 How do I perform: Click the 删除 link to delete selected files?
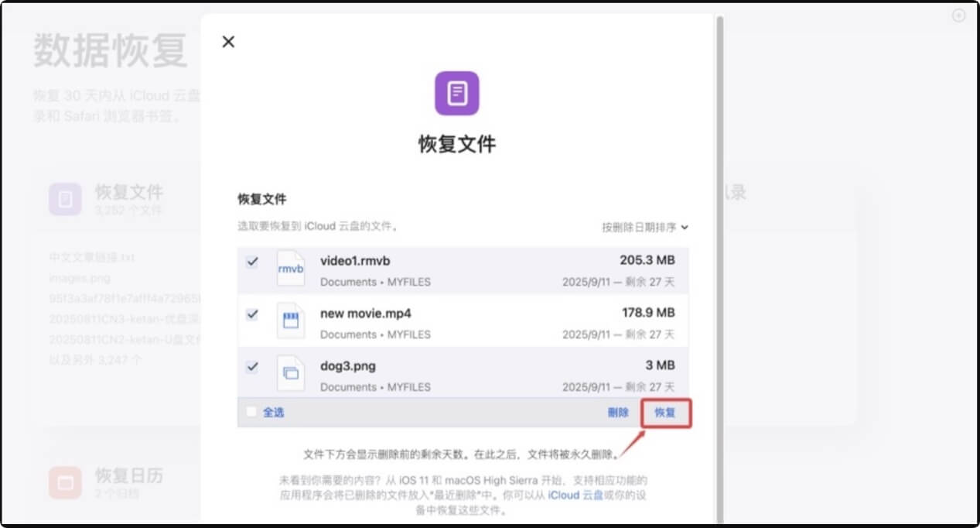coord(618,413)
